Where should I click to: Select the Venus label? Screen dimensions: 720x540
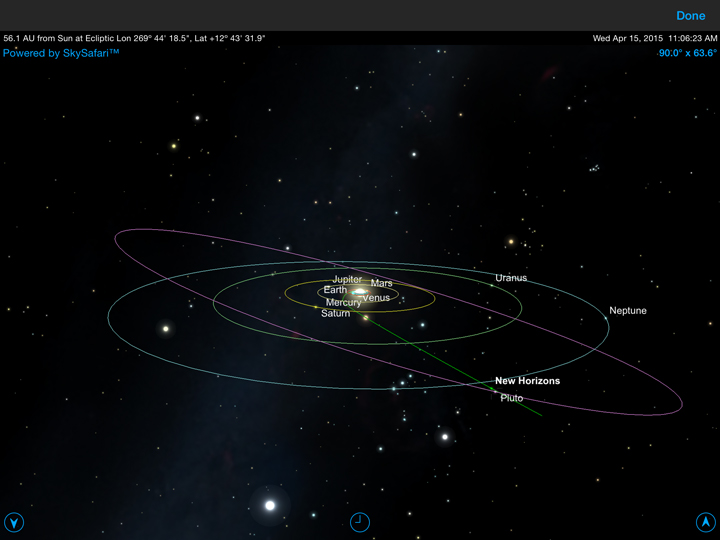(376, 298)
